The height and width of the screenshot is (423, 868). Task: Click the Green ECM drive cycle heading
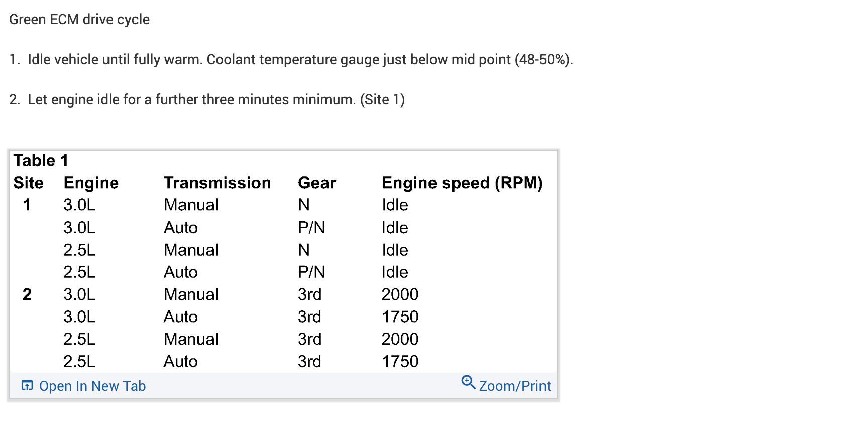tap(79, 20)
